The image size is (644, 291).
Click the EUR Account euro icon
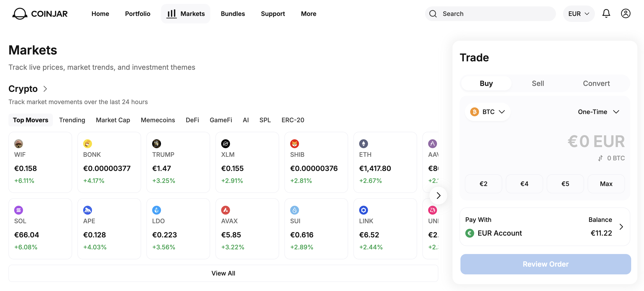(x=470, y=233)
